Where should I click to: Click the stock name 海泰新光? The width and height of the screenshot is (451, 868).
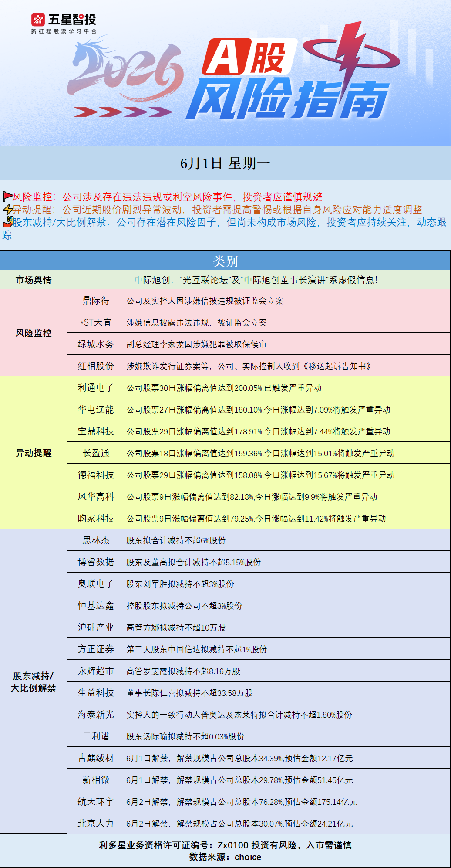point(96,715)
